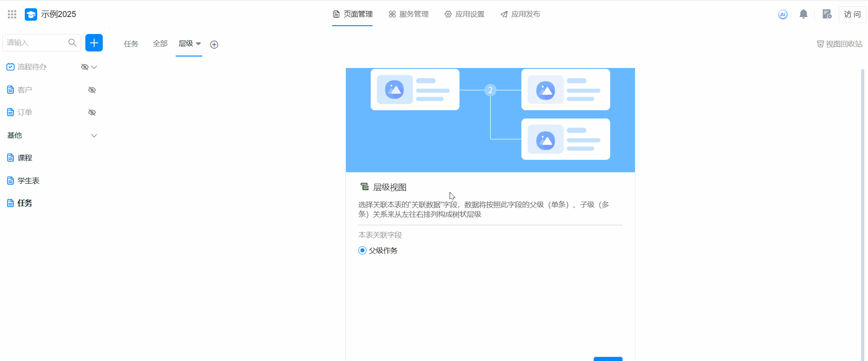Open the 全部 view tab
This screenshot has height=361, width=868.
pos(160,44)
